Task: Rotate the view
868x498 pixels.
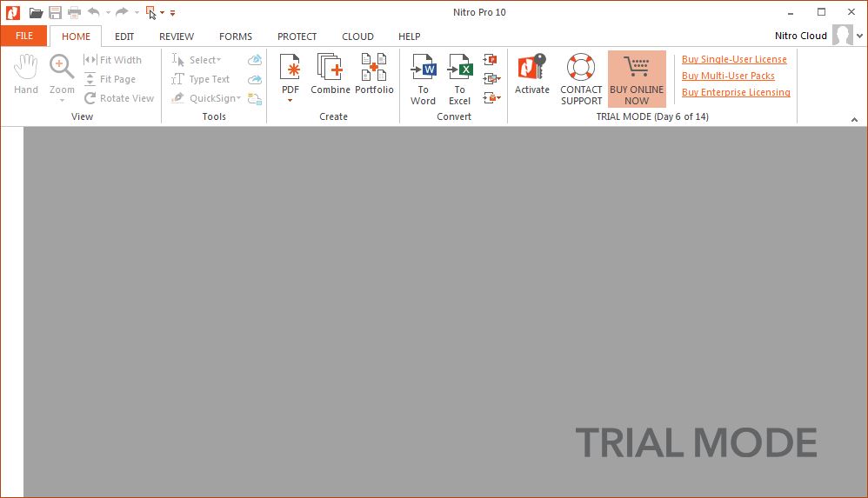Action: pos(118,98)
